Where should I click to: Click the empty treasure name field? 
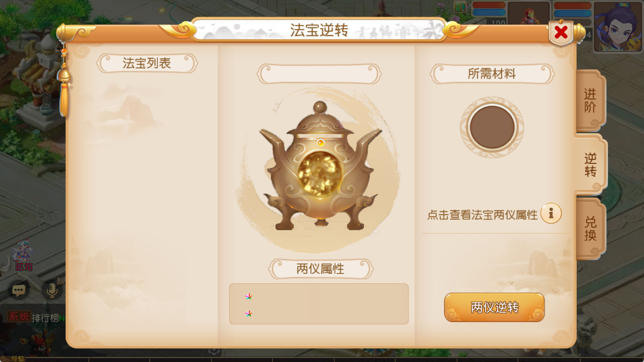pos(319,74)
